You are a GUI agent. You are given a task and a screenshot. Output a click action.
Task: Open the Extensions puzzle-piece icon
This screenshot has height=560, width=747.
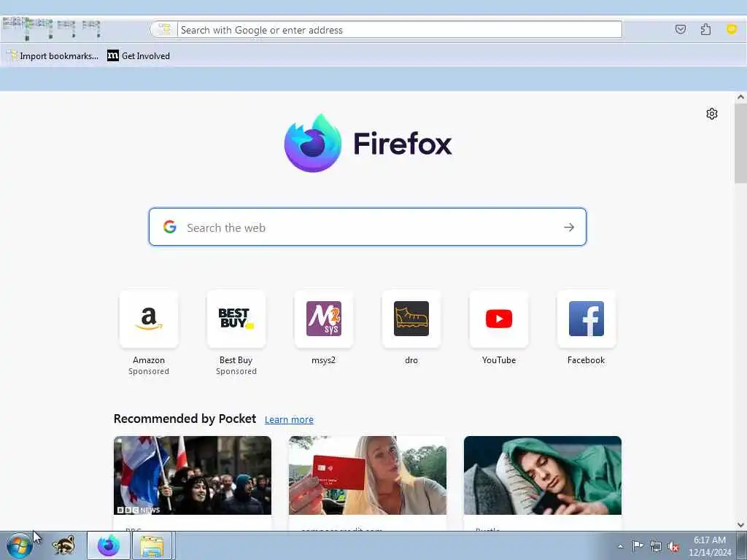tap(705, 29)
